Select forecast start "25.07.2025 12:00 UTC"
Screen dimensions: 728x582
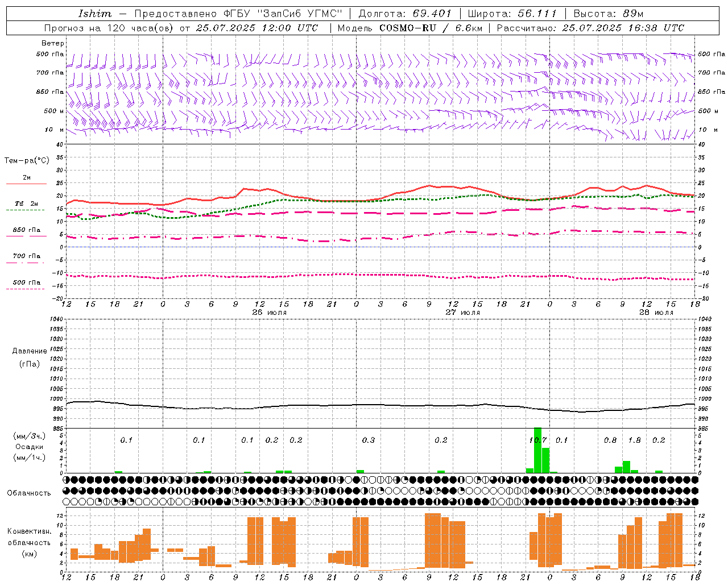click(258, 28)
